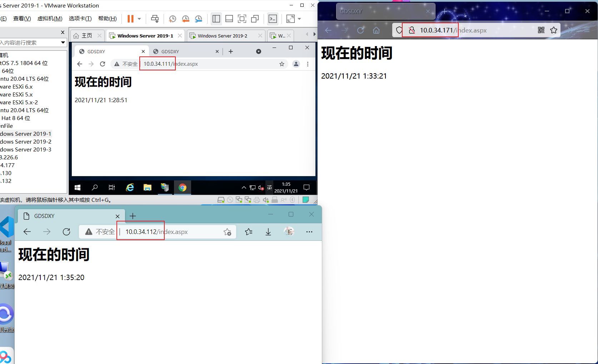Image resolution: width=598 pixels, height=364 pixels.
Task: Open the guest taskbar search icon
Action: coord(95,188)
